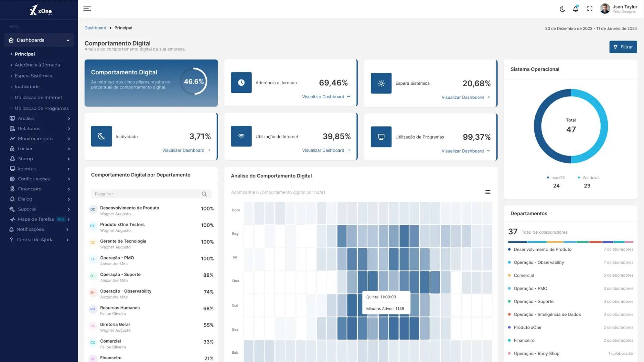The width and height of the screenshot is (644, 362).
Task: Select Utilização de Internet sidebar item
Action: 38,98
